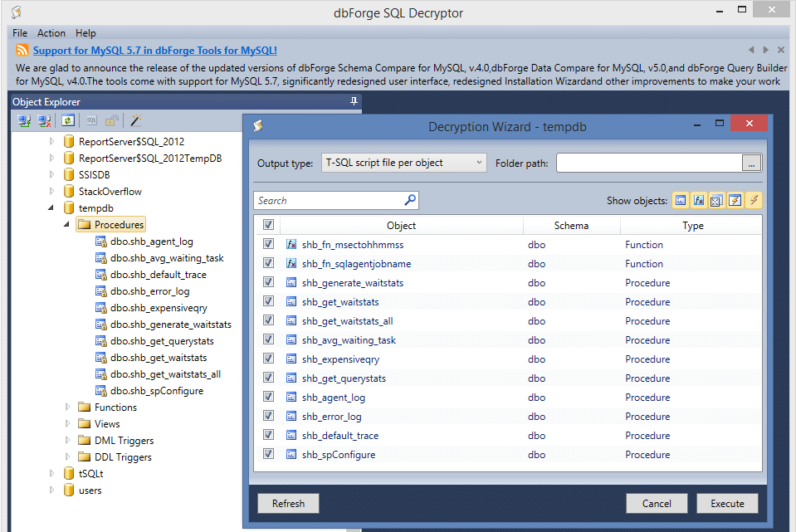Click the folder path browse (...) button
Screen dimensions: 796x532
pos(751,163)
